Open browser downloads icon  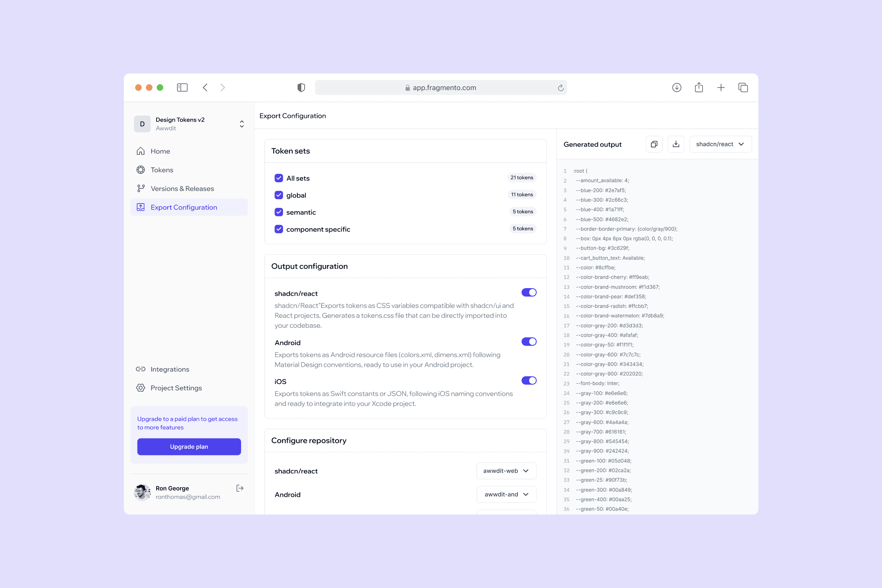[677, 87]
